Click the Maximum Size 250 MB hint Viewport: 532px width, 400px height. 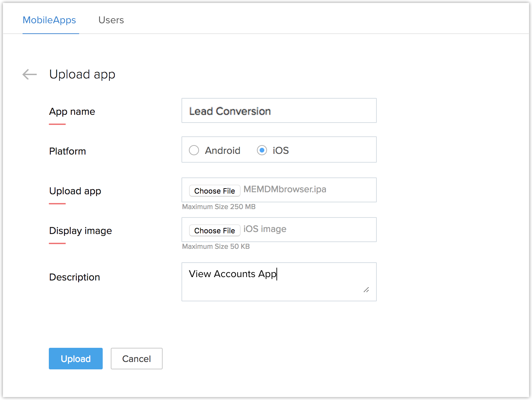coord(219,207)
